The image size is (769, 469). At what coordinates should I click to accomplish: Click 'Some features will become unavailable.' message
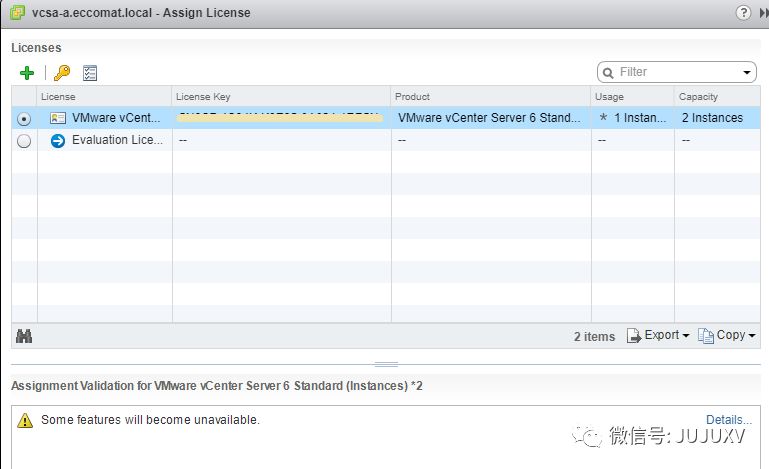[x=151, y=420]
